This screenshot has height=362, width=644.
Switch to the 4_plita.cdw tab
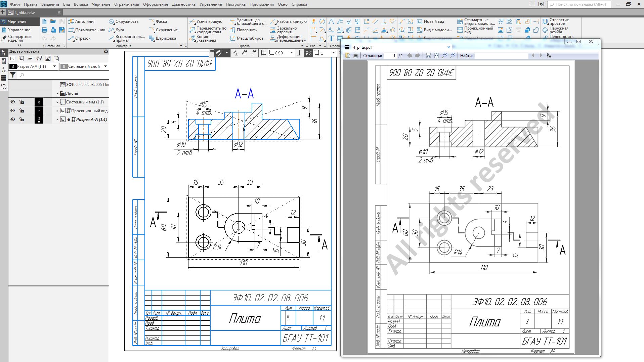click(x=32, y=12)
